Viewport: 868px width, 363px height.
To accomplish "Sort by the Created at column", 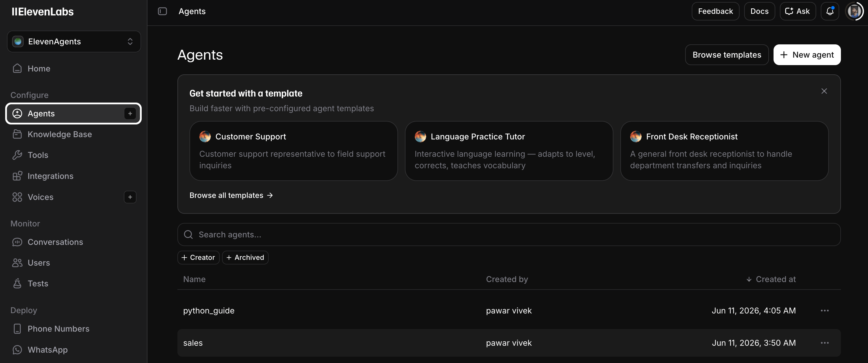I will point(771,279).
